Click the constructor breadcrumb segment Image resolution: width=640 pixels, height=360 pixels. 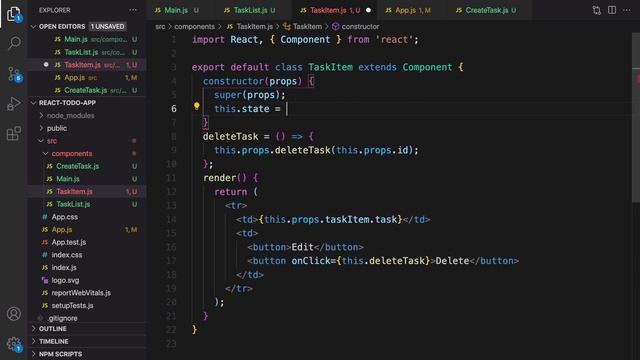(356, 27)
